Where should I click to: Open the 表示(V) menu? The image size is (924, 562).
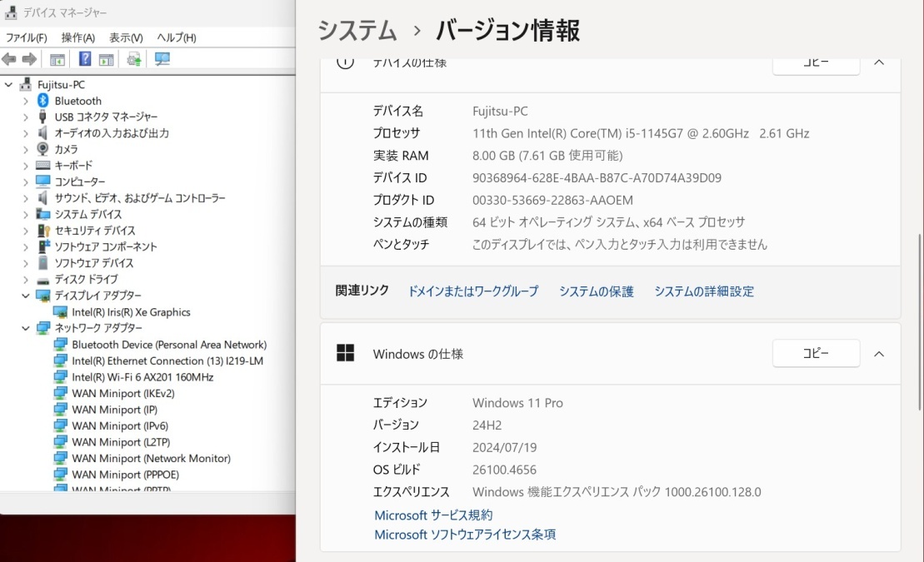[126, 37]
